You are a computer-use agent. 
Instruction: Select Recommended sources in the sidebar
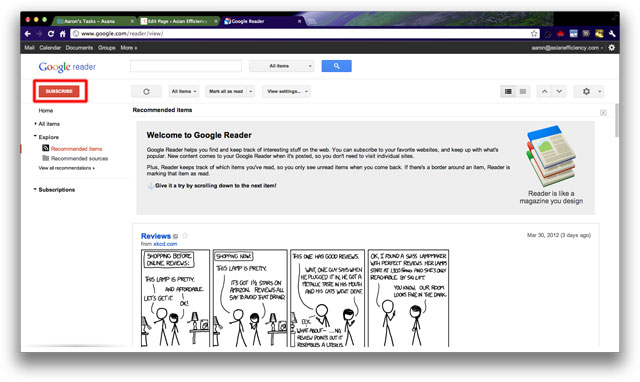click(80, 158)
